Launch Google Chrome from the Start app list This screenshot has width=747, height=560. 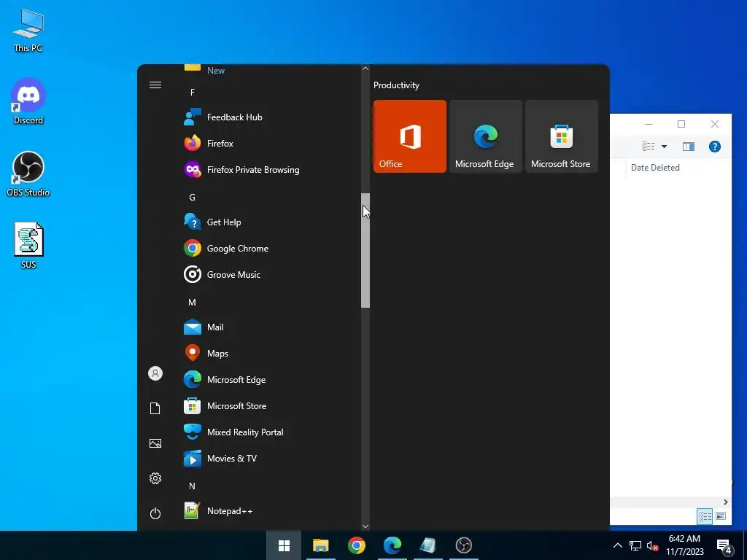pos(269,249)
